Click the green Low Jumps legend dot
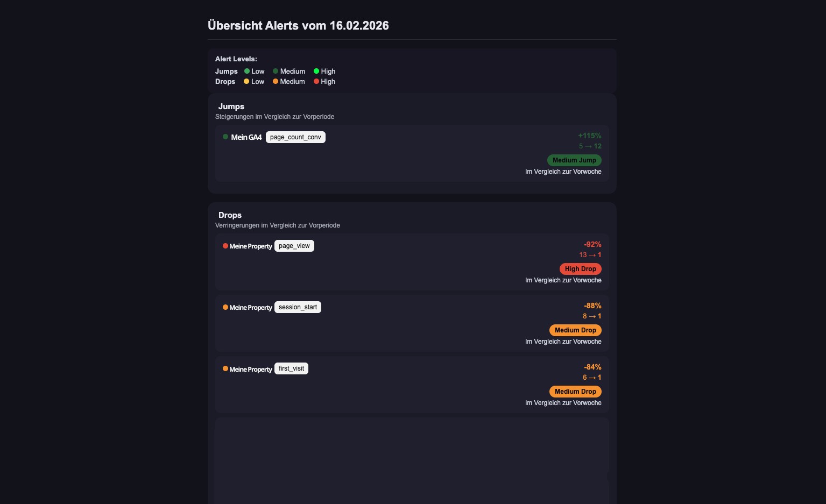The width and height of the screenshot is (826, 504). pyautogui.click(x=247, y=71)
